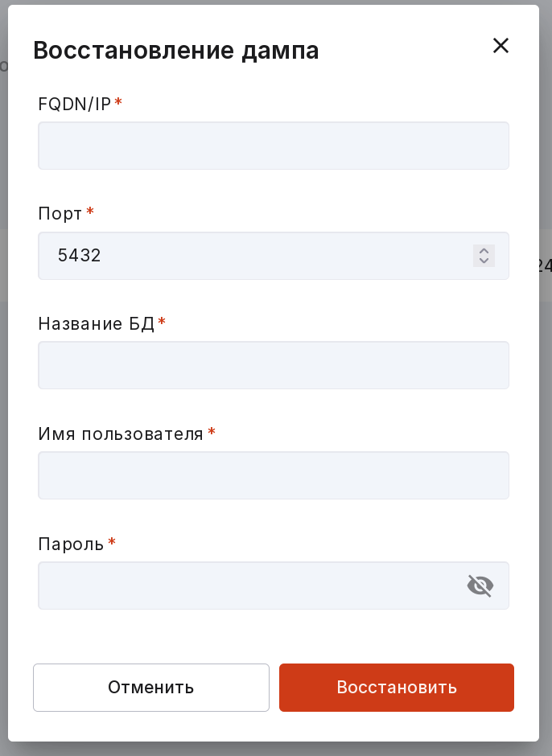Click the Имя пользователя label text
552x756 pixels.
[121, 434]
